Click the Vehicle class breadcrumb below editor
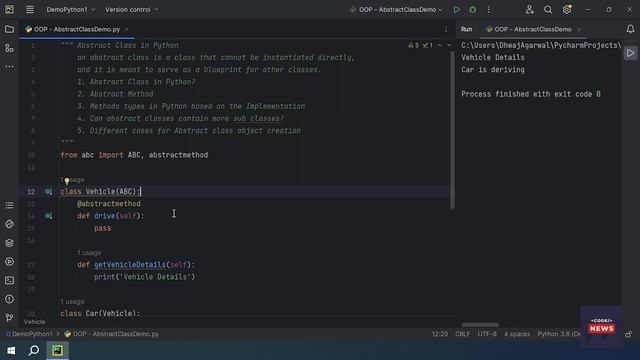The height and width of the screenshot is (360, 640). pos(34,322)
